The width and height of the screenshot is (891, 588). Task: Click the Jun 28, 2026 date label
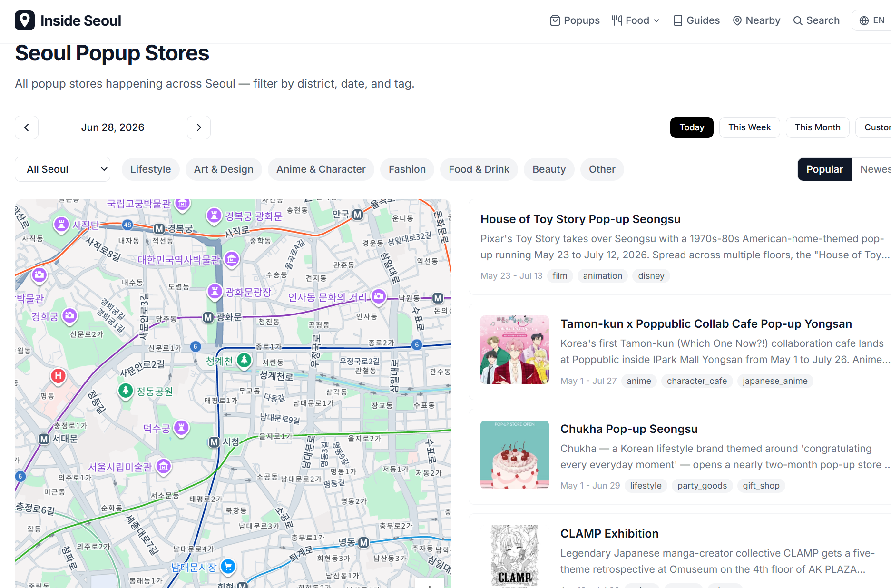click(x=113, y=127)
